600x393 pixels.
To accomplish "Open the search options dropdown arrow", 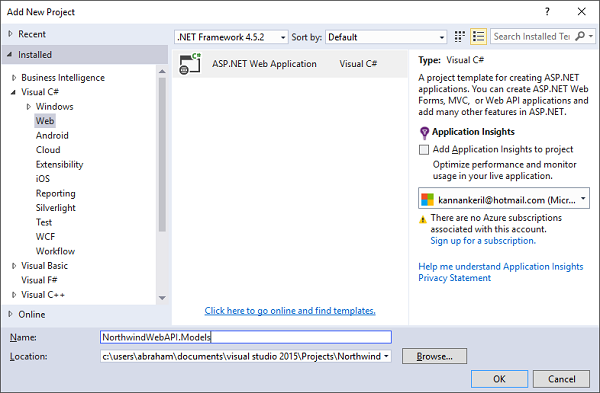I will pos(592,36).
